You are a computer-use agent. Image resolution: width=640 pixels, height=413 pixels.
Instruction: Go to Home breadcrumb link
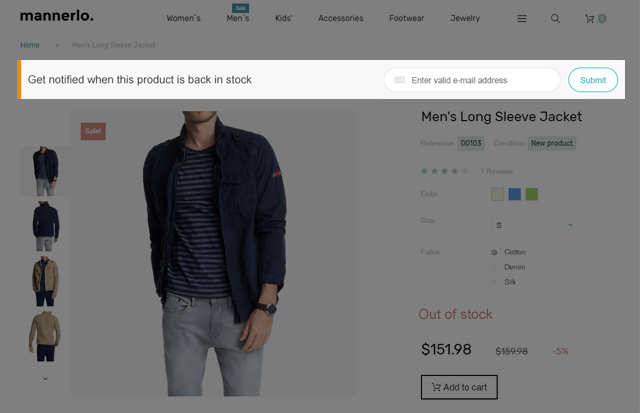point(30,45)
